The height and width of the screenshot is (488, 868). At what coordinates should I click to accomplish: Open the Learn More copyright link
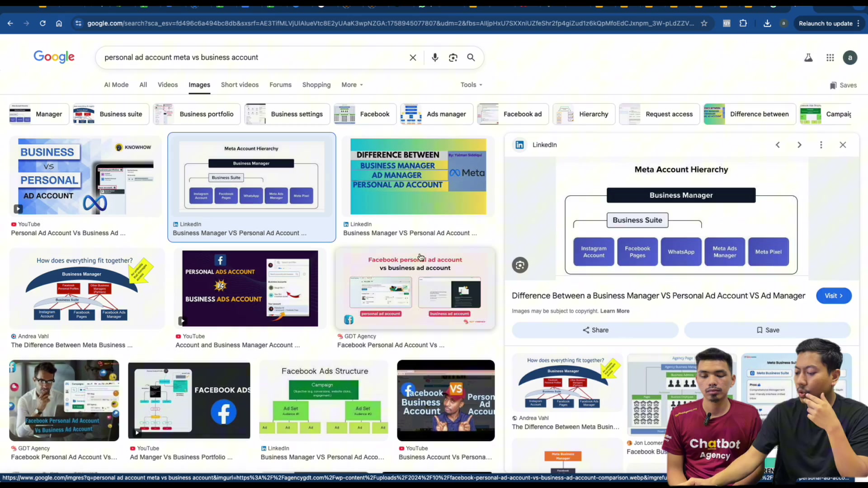coord(615,311)
